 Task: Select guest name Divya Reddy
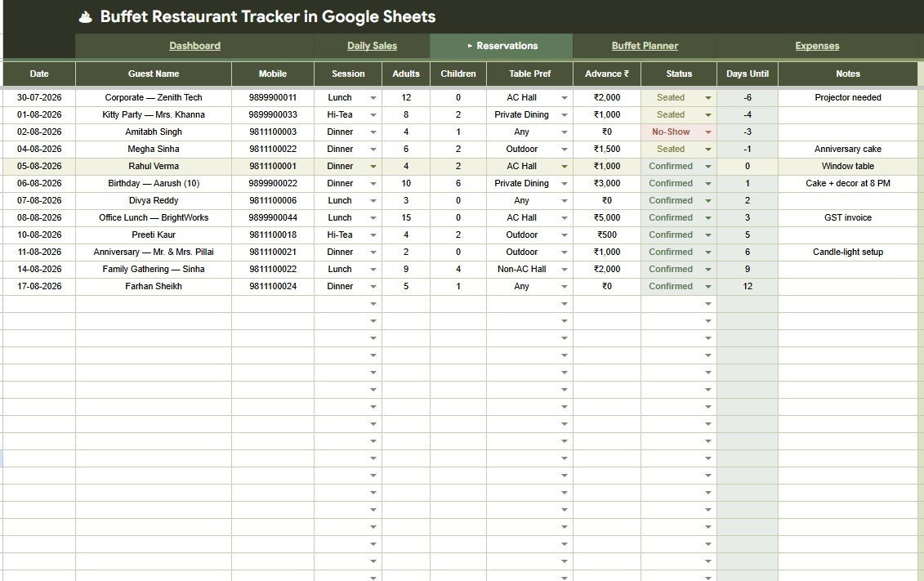pyautogui.click(x=154, y=200)
